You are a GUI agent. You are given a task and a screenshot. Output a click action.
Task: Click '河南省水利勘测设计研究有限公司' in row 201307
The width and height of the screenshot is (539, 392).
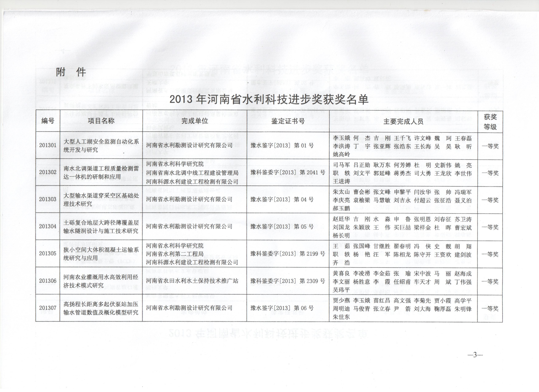(x=189, y=308)
